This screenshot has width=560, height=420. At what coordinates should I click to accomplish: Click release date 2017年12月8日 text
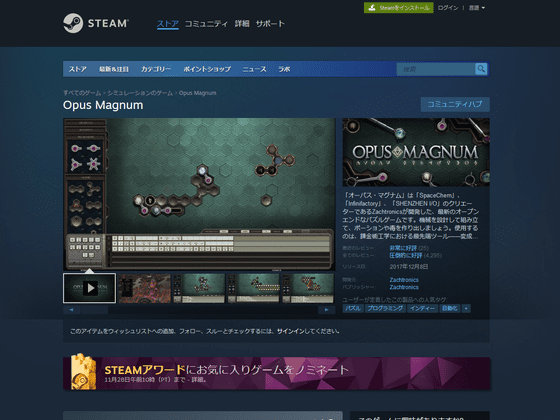(x=409, y=267)
